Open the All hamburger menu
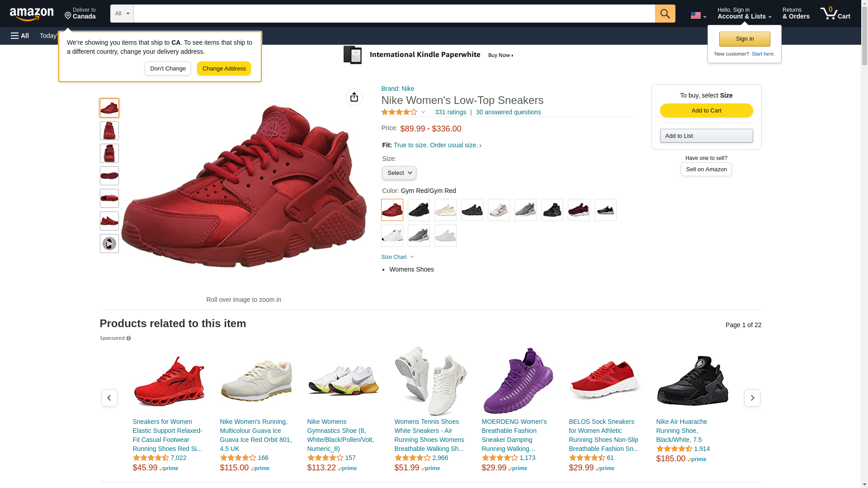 (20, 36)
